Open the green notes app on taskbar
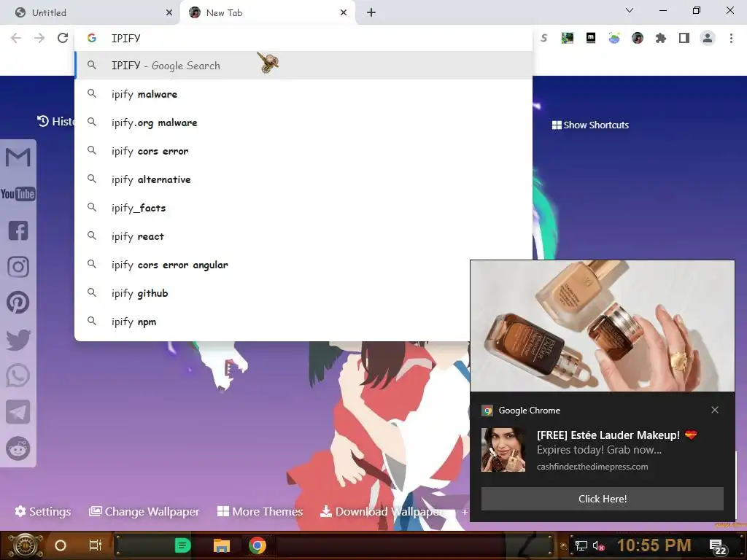 [x=182, y=545]
